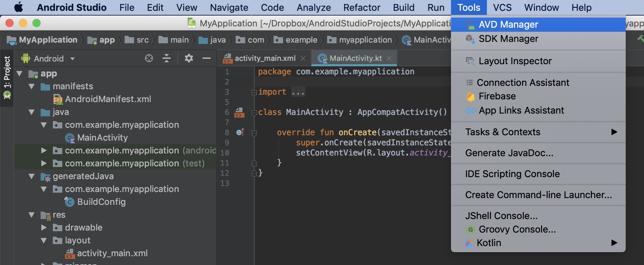Click the related XML file gutter icon on line 6

click(x=239, y=112)
